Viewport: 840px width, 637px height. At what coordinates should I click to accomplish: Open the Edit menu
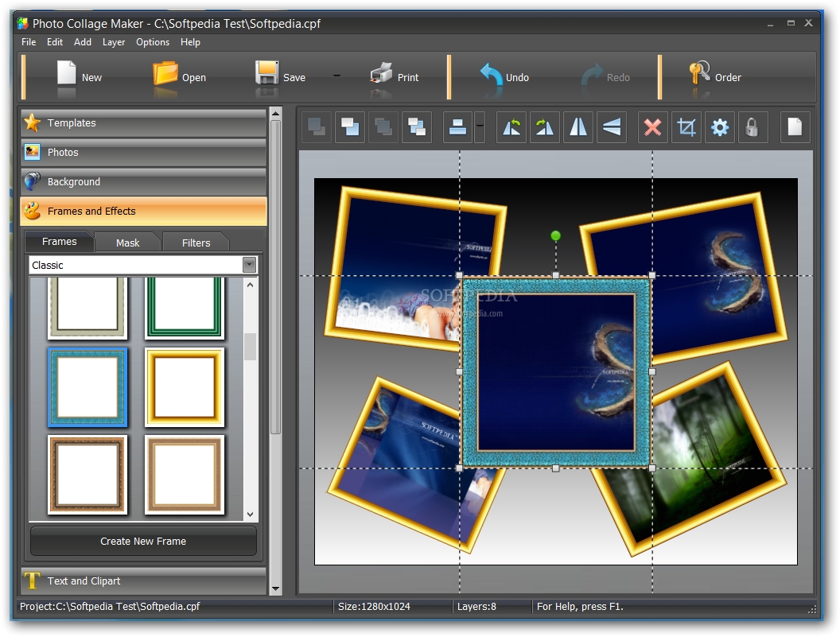pos(55,42)
